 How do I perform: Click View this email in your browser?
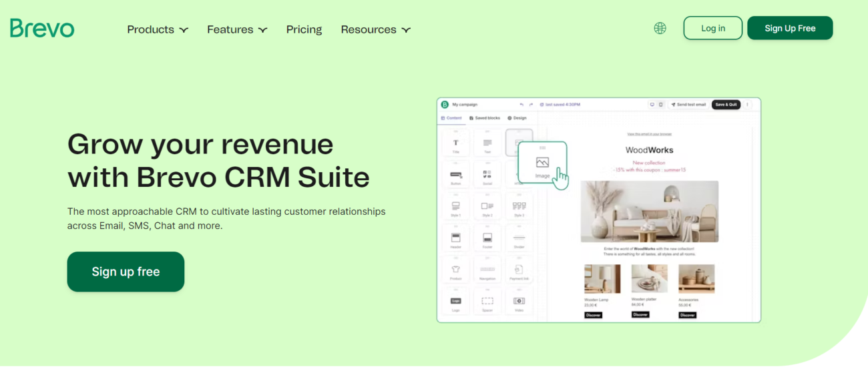(x=649, y=134)
